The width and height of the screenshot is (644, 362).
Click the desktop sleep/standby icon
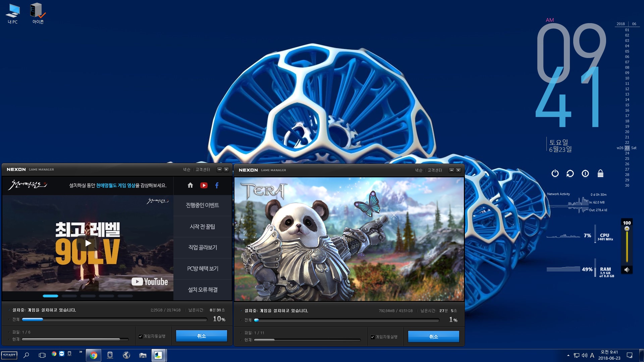point(585,173)
